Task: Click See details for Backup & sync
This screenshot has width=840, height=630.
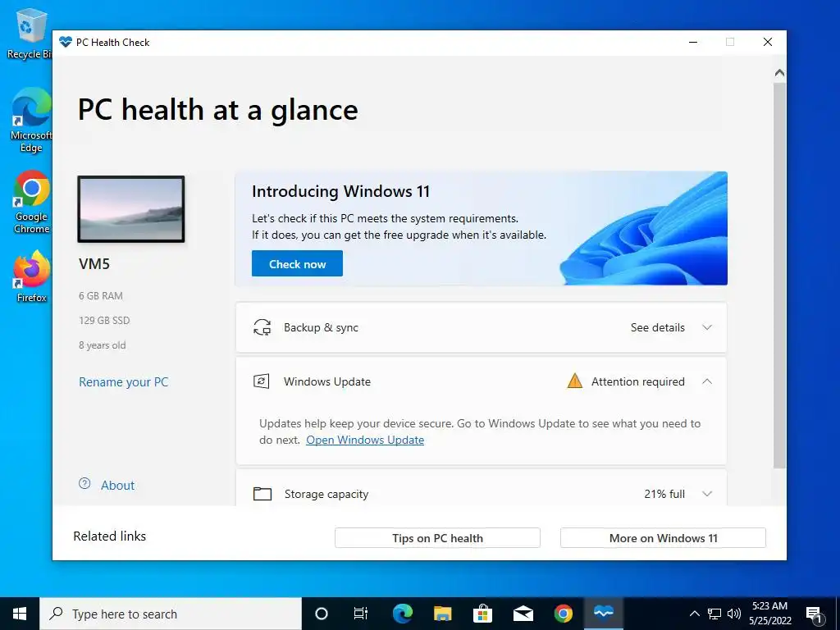Action: coord(657,327)
